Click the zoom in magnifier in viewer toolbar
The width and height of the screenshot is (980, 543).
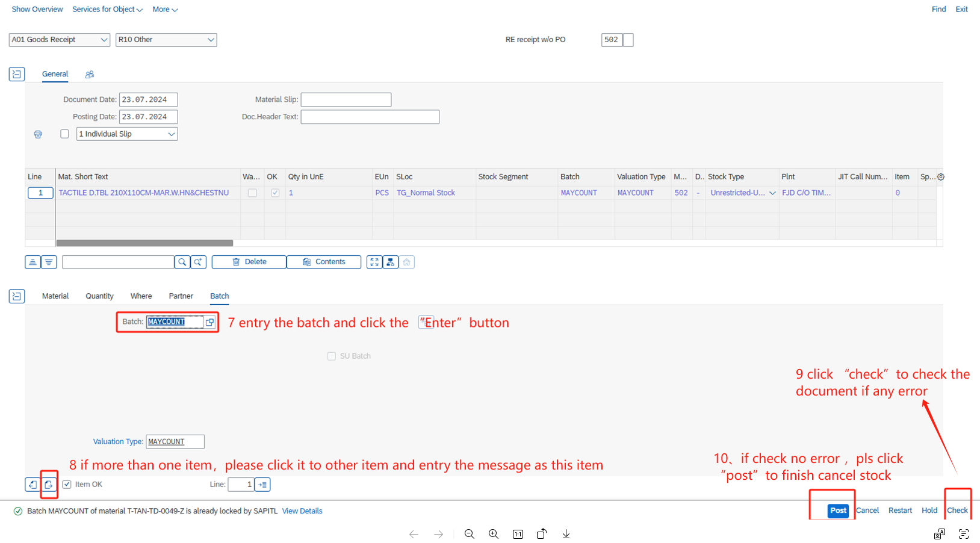click(493, 534)
